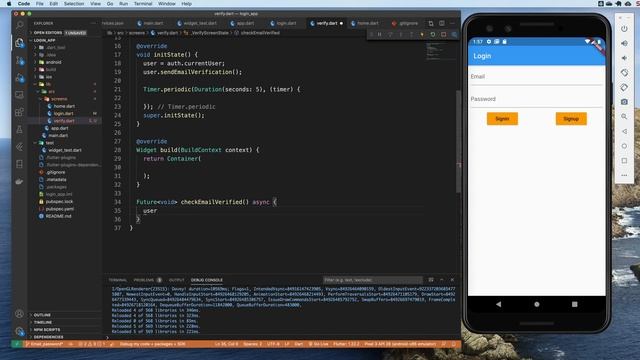Collapse the test folder
The width and height of the screenshot is (640, 360).
49,143
